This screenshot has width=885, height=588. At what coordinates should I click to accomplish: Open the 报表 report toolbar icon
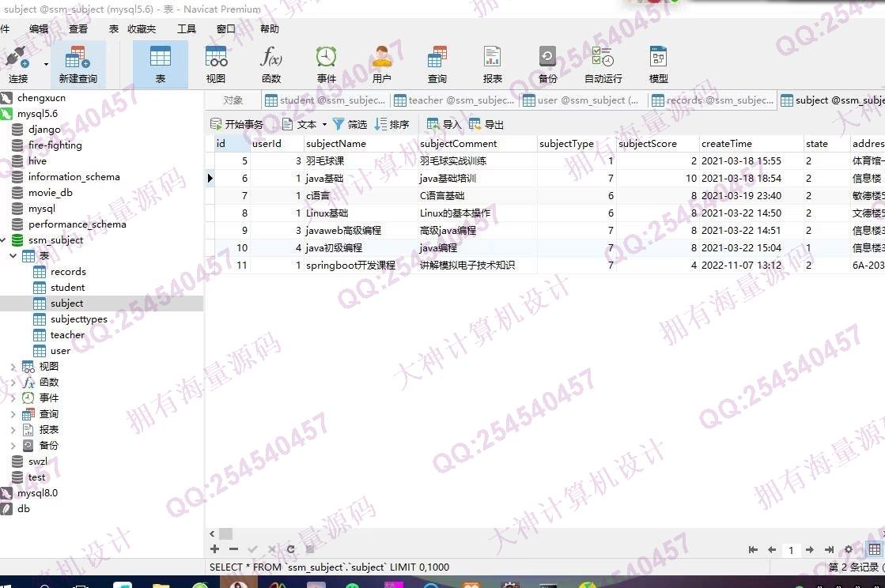pos(492,64)
